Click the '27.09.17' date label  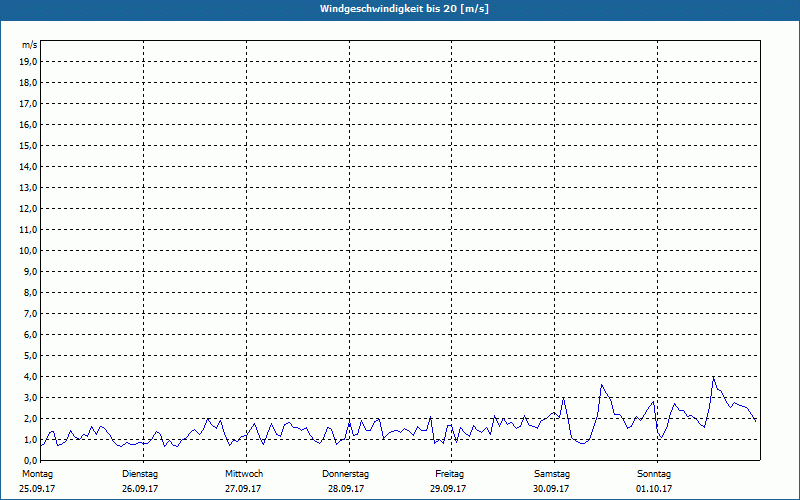tap(243, 489)
